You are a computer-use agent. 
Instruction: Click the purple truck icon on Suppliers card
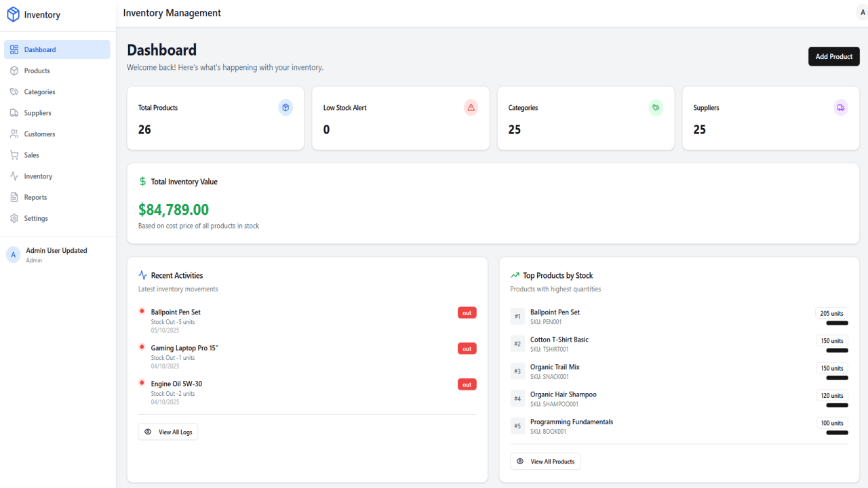[841, 107]
